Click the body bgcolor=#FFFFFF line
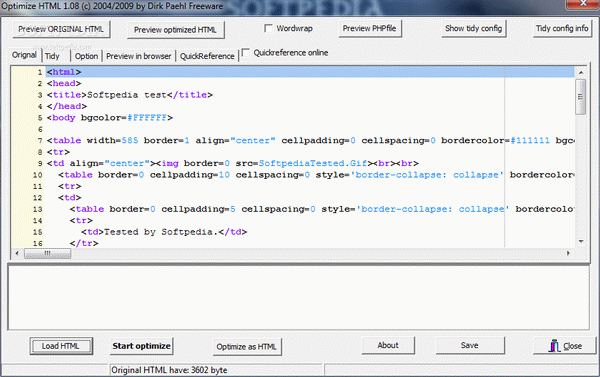The image size is (600, 377). point(110,118)
